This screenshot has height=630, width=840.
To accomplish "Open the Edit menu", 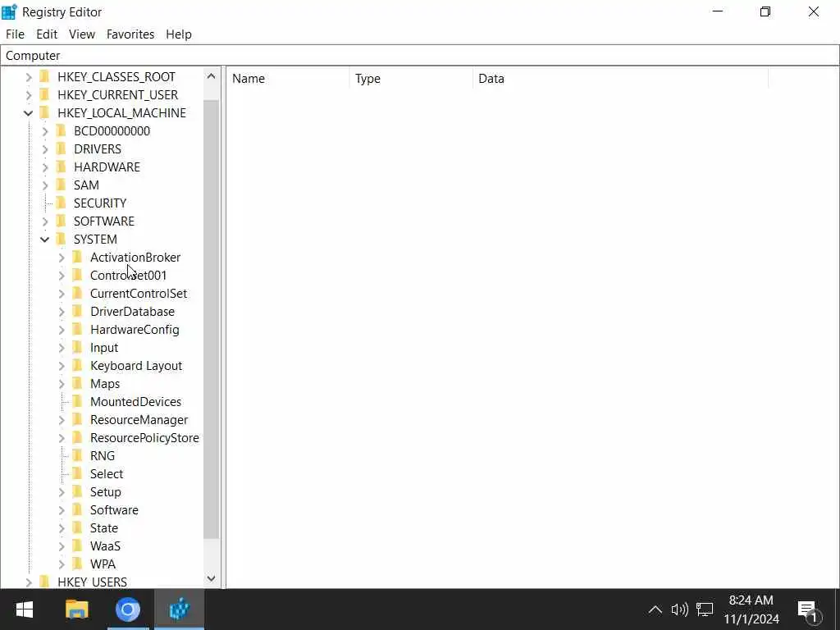I will pyautogui.click(x=47, y=34).
